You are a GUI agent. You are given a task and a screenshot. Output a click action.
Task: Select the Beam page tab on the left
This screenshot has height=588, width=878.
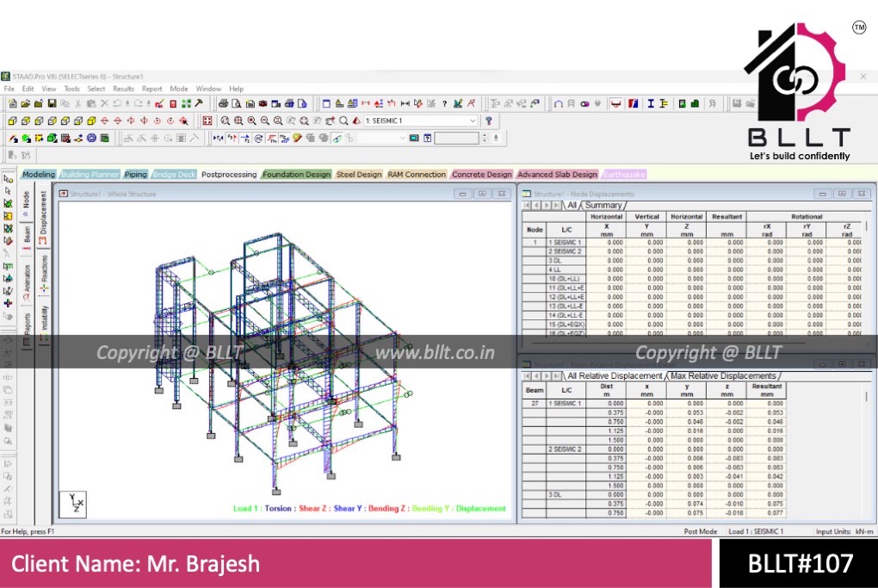[x=27, y=237]
